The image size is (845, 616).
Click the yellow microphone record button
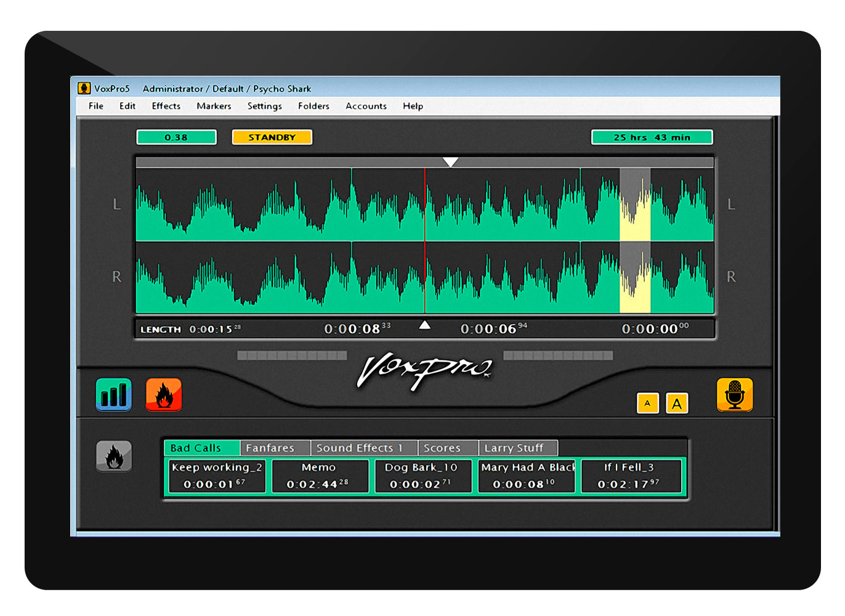[x=735, y=395]
